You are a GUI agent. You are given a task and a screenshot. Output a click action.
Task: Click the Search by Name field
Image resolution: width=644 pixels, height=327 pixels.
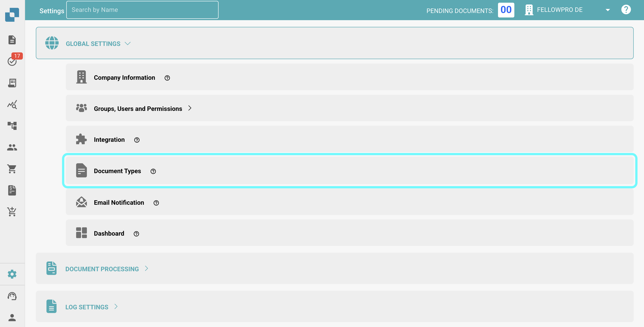tap(142, 10)
